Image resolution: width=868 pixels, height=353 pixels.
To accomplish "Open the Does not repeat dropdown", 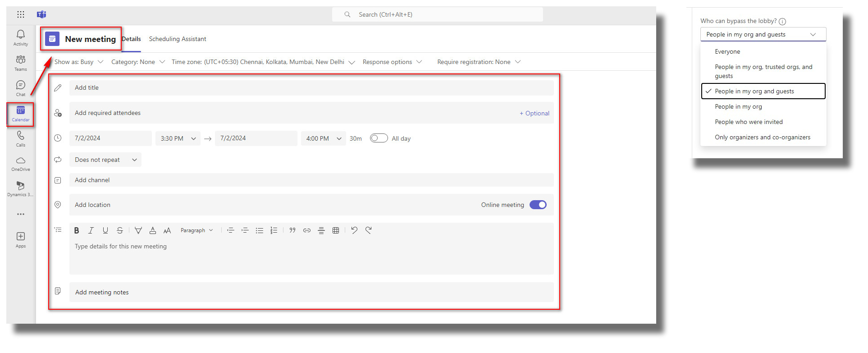I will [105, 160].
